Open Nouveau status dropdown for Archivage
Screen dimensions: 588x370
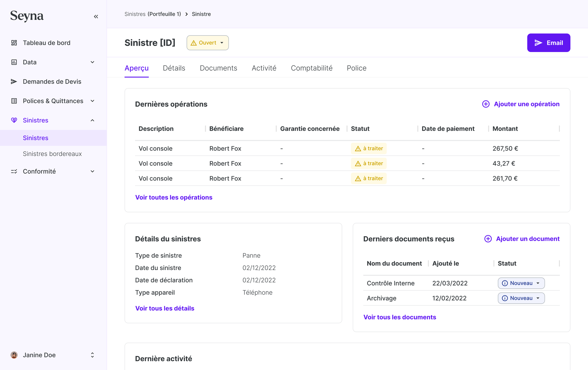coord(521,298)
